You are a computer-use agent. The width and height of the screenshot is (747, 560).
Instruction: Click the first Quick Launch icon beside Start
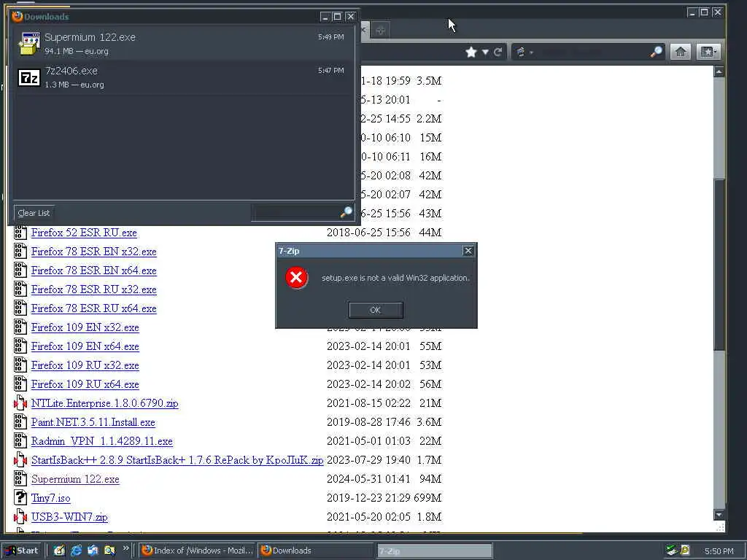click(59, 551)
